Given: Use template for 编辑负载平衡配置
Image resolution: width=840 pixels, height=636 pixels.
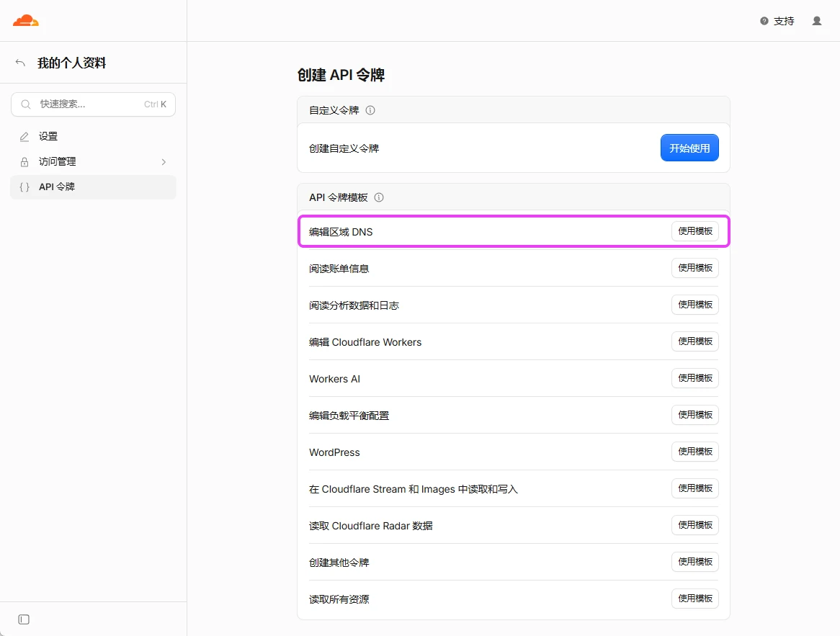Looking at the screenshot, I should coord(694,415).
